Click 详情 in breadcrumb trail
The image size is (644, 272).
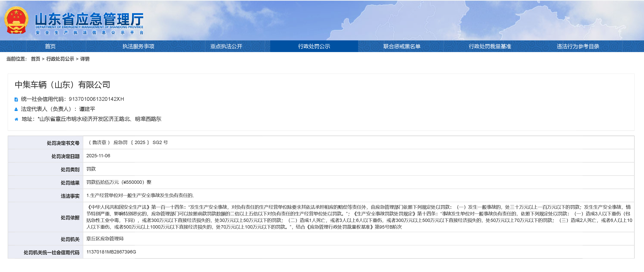85,59
